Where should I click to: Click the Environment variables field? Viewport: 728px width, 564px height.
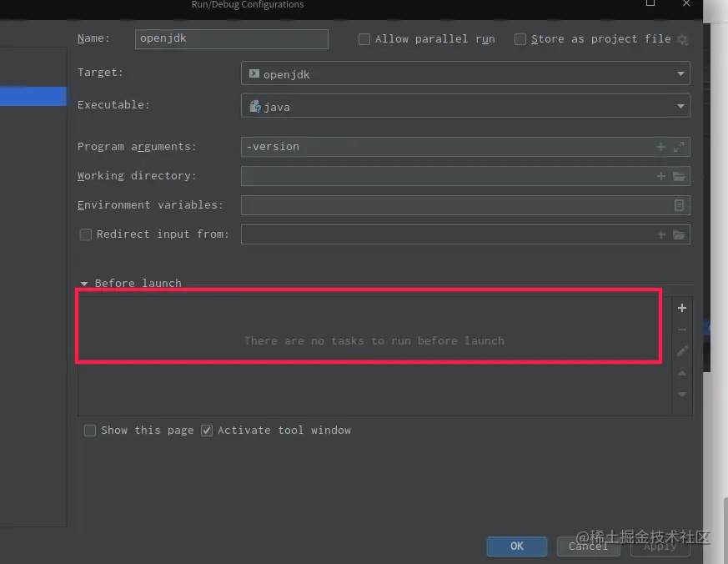click(465, 205)
